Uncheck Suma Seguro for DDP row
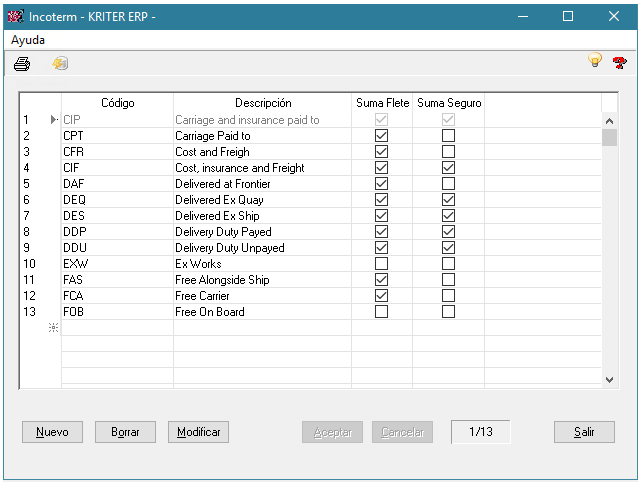Viewport: 642px width, 484px height. 448,232
